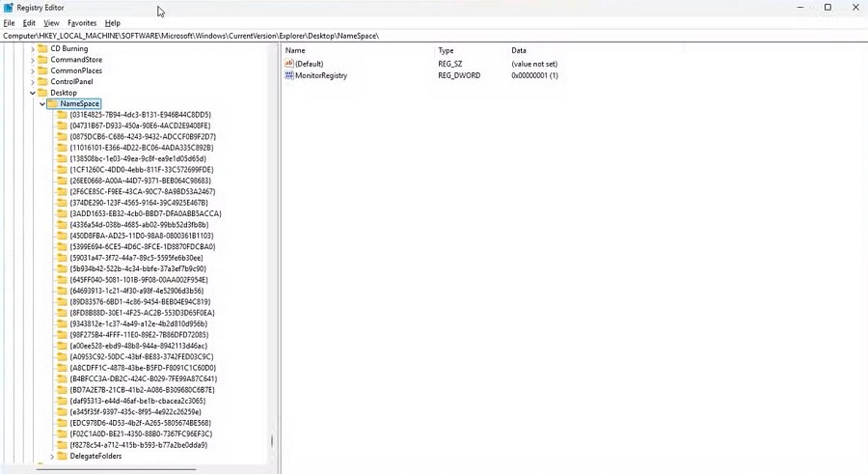This screenshot has width=868, height=474.
Task: Open the Favorites menu
Action: [82, 23]
